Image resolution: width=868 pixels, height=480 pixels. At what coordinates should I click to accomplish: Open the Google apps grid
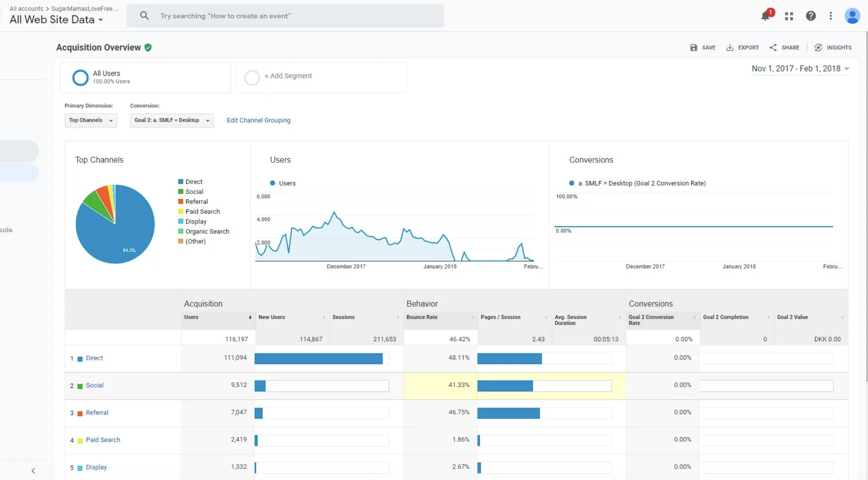[789, 16]
